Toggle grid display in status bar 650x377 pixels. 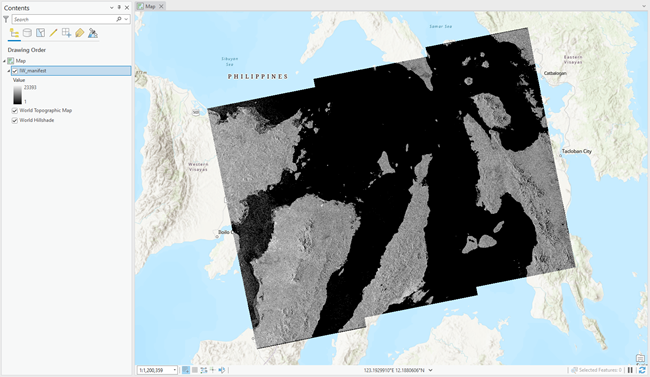click(194, 370)
